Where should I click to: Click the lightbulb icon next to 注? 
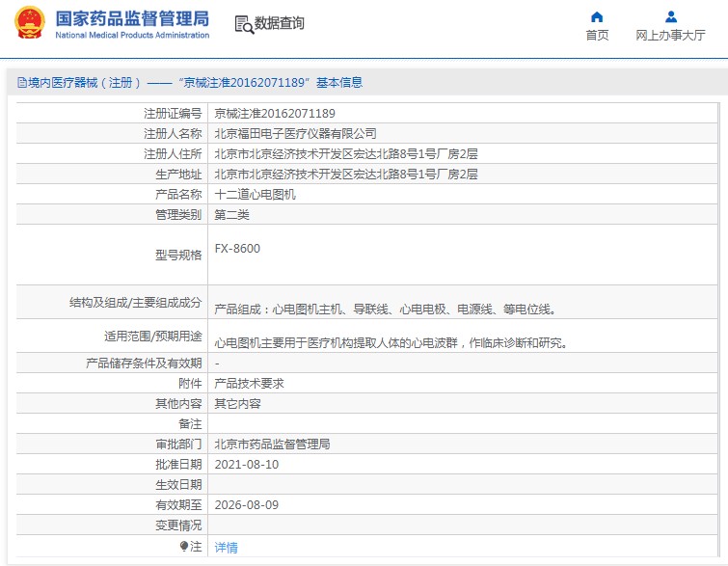coord(184,546)
